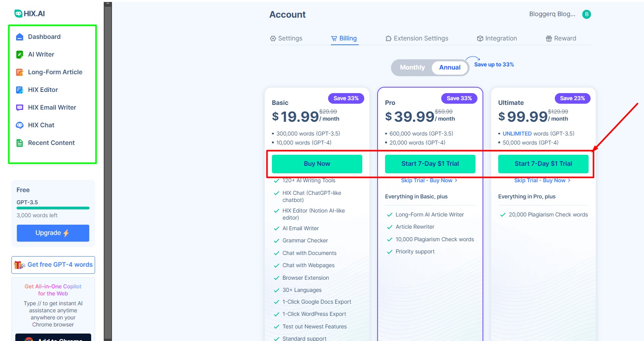Viewport: 644px width, 341px height.
Task: Click the blue Upgrade button
Action: [x=53, y=233]
